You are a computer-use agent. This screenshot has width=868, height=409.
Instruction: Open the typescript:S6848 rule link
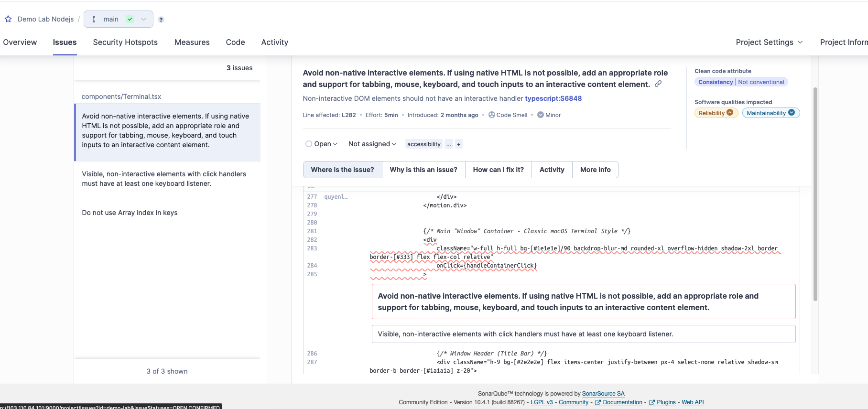coord(553,98)
